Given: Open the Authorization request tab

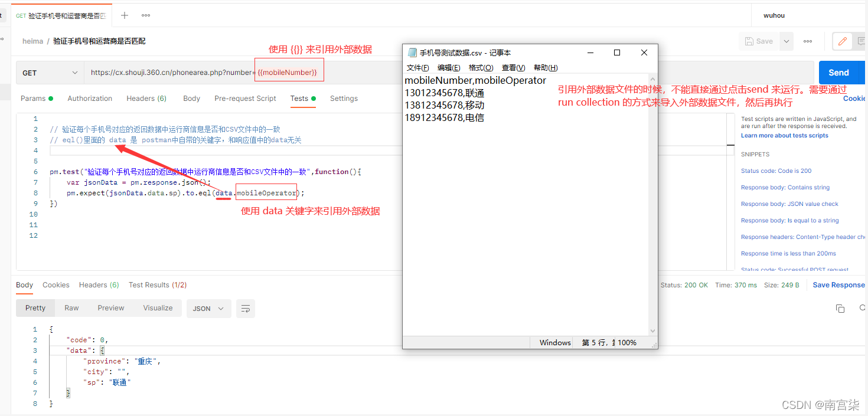Looking at the screenshot, I should click(x=90, y=99).
